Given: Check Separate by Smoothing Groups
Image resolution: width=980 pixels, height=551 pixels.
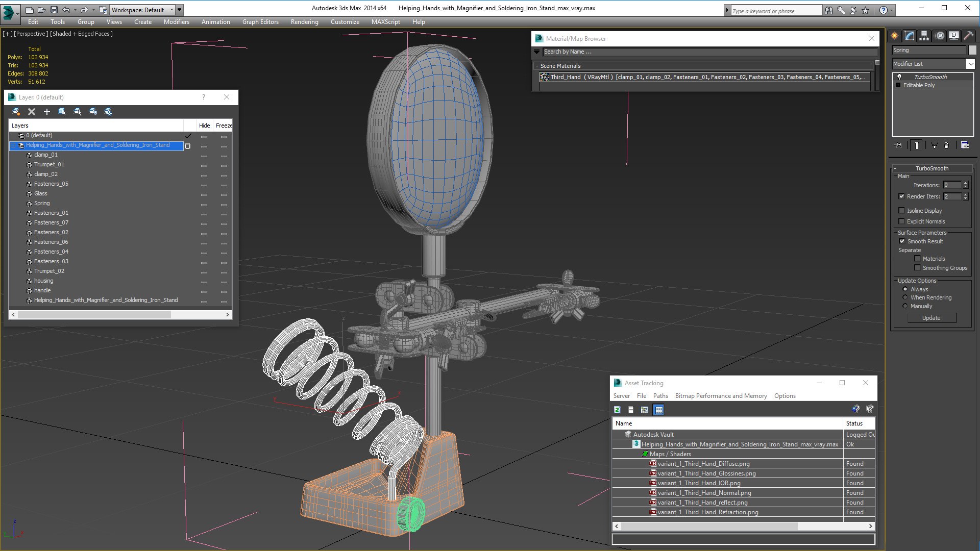Looking at the screenshot, I should pos(917,268).
